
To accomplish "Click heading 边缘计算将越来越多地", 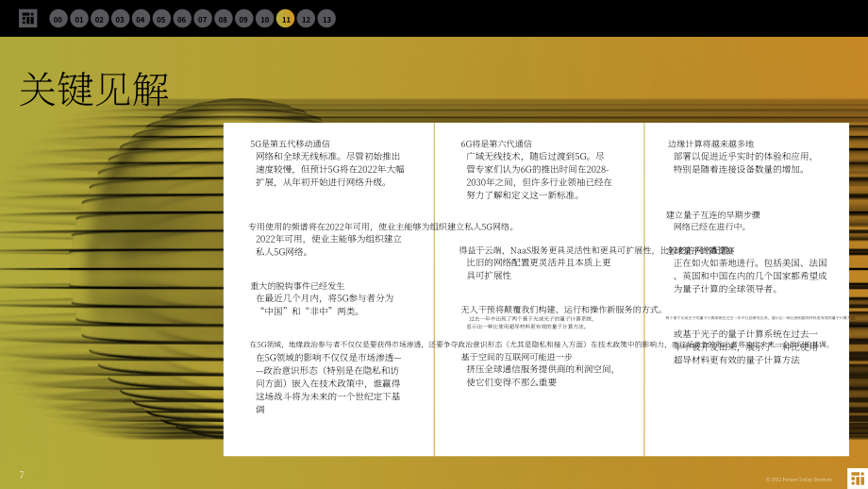I will pyautogui.click(x=710, y=143).
